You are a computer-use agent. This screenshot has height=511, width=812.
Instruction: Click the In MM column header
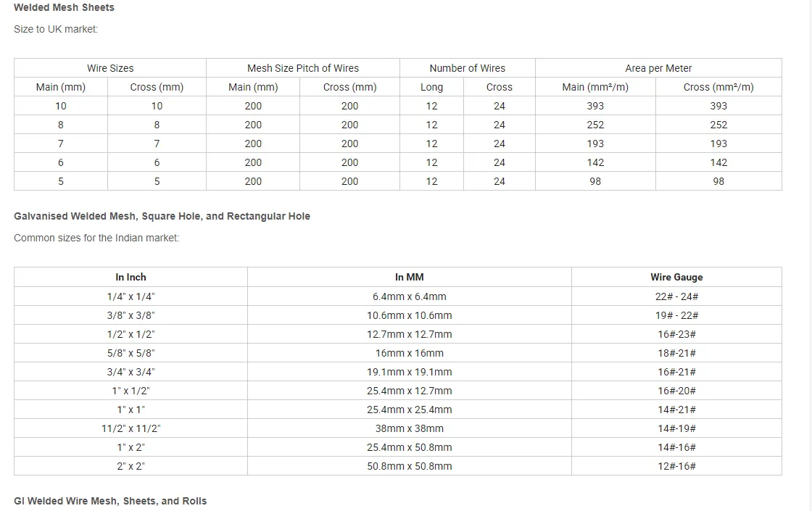(x=409, y=277)
